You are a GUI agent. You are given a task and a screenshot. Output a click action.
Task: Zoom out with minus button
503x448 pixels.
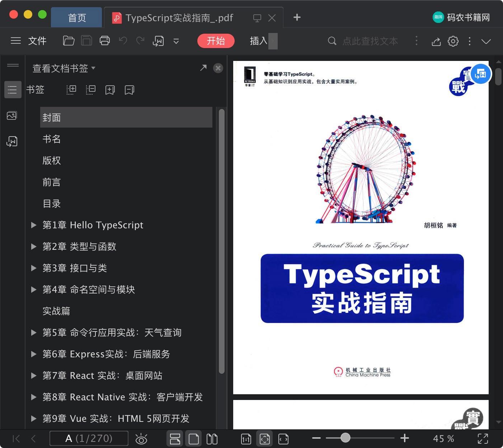(x=316, y=438)
